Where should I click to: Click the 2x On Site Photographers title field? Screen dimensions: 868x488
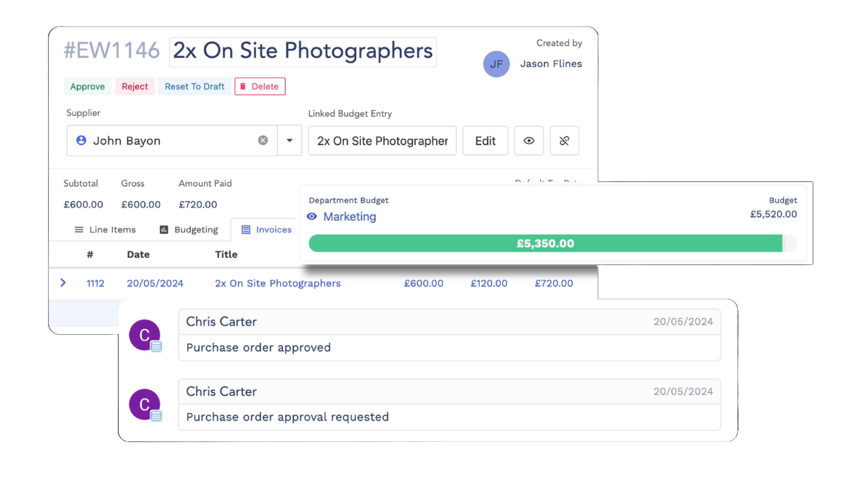click(302, 51)
